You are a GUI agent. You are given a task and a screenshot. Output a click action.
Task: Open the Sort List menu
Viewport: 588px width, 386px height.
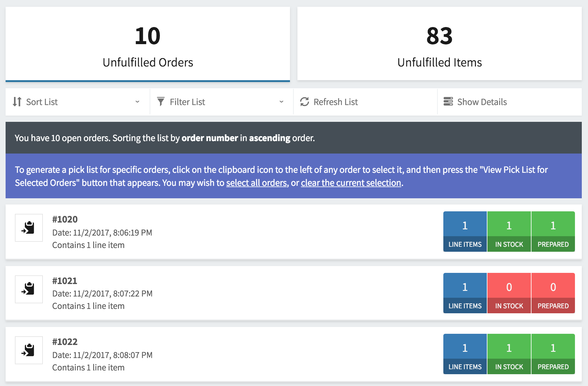78,102
